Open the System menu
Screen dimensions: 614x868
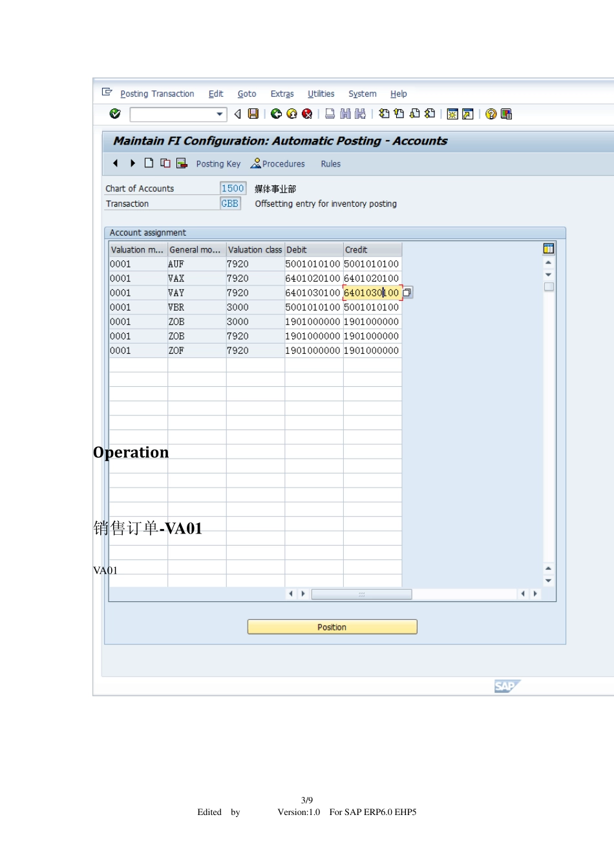[x=363, y=94]
